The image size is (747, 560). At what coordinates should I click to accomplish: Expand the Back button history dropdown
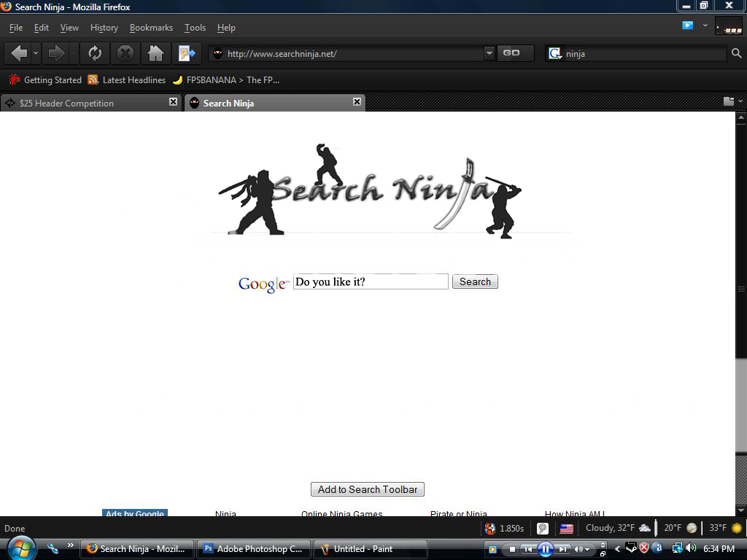36,53
